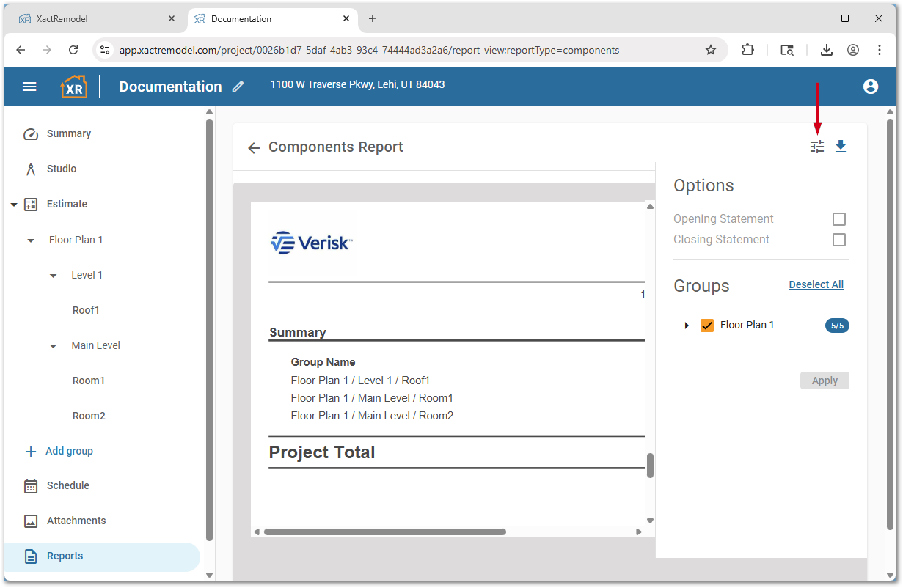Expand Floor Plan 1 under Groups
Screen dimensions: 903x588
[x=686, y=325]
